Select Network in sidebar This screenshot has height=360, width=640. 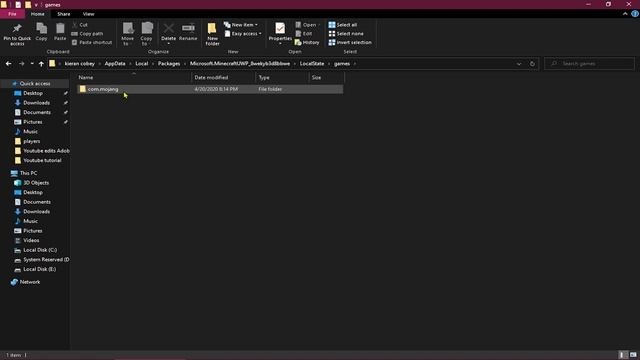(x=30, y=282)
